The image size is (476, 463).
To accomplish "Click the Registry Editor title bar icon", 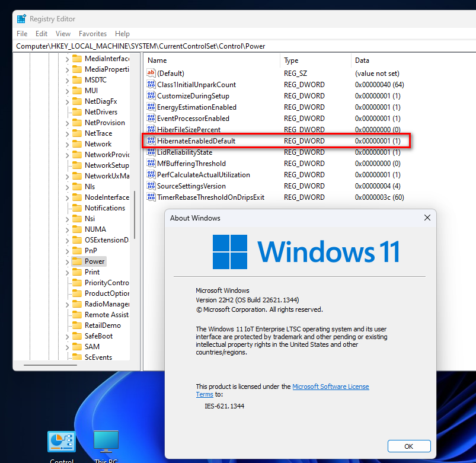I will point(21,19).
